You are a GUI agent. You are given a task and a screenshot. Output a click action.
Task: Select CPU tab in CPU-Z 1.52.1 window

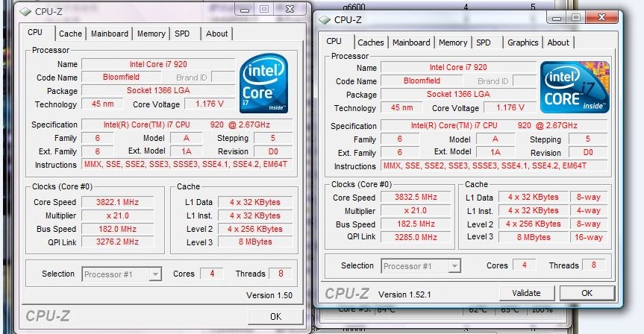(334, 41)
